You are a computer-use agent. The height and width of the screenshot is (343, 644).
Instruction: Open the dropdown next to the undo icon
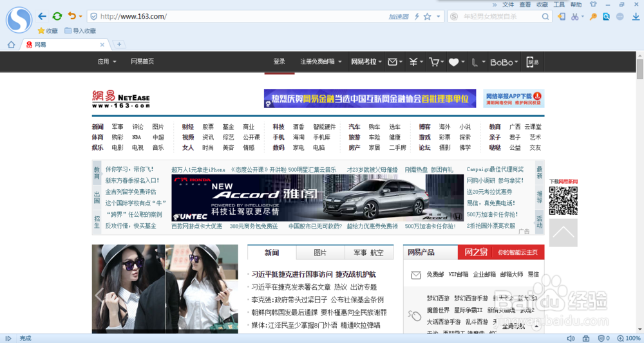80,17
